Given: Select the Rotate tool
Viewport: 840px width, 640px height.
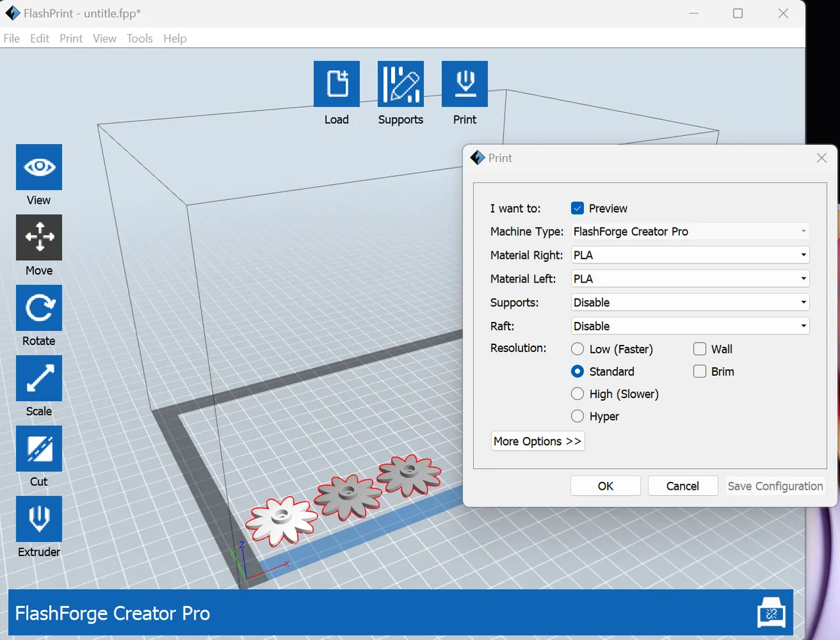Looking at the screenshot, I should coord(39,308).
